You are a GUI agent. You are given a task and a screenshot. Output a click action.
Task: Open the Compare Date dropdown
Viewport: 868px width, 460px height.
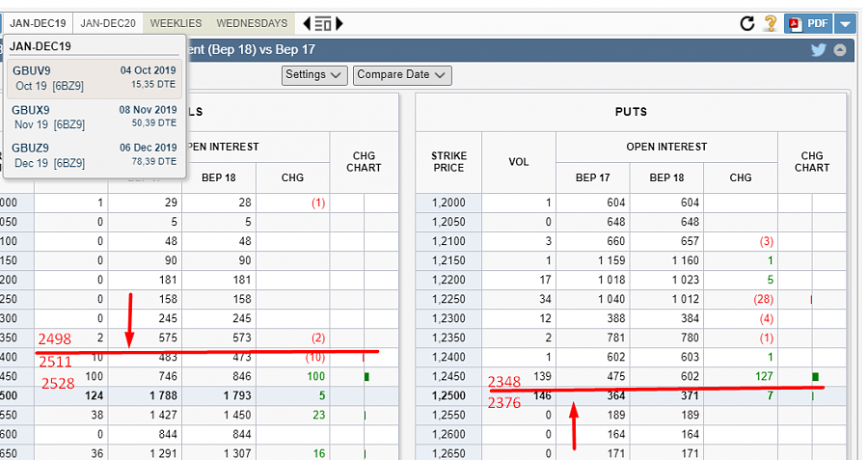(402, 74)
